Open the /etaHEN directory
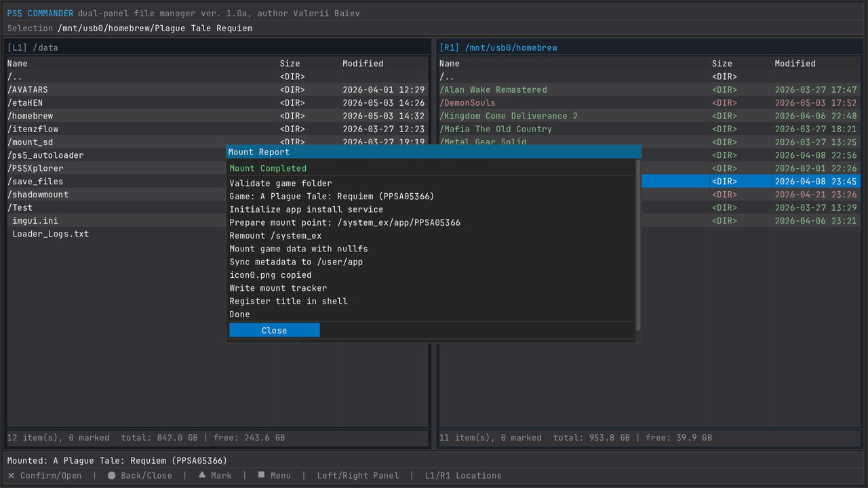 pos(218,103)
